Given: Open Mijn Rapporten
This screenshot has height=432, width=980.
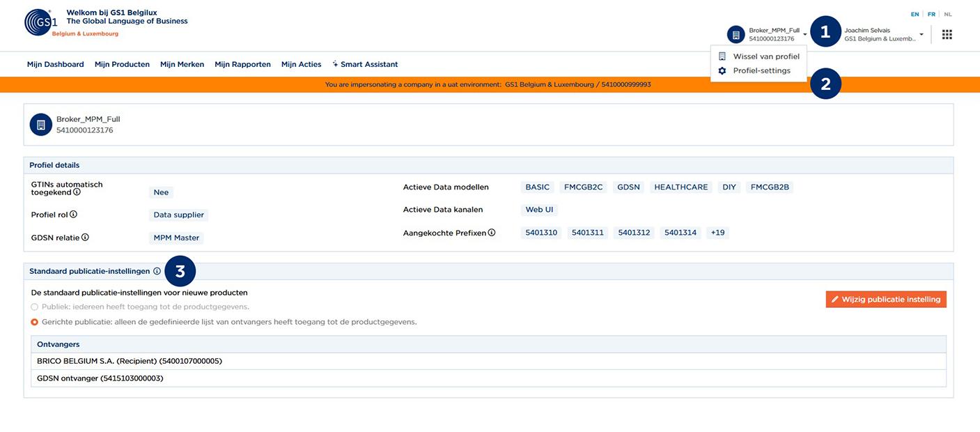Looking at the screenshot, I should (242, 64).
